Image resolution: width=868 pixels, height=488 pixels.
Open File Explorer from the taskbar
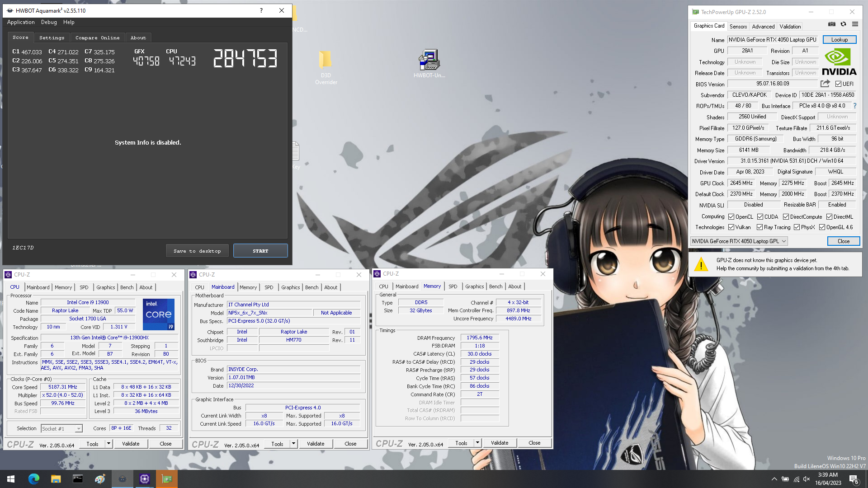pyautogui.click(x=56, y=479)
